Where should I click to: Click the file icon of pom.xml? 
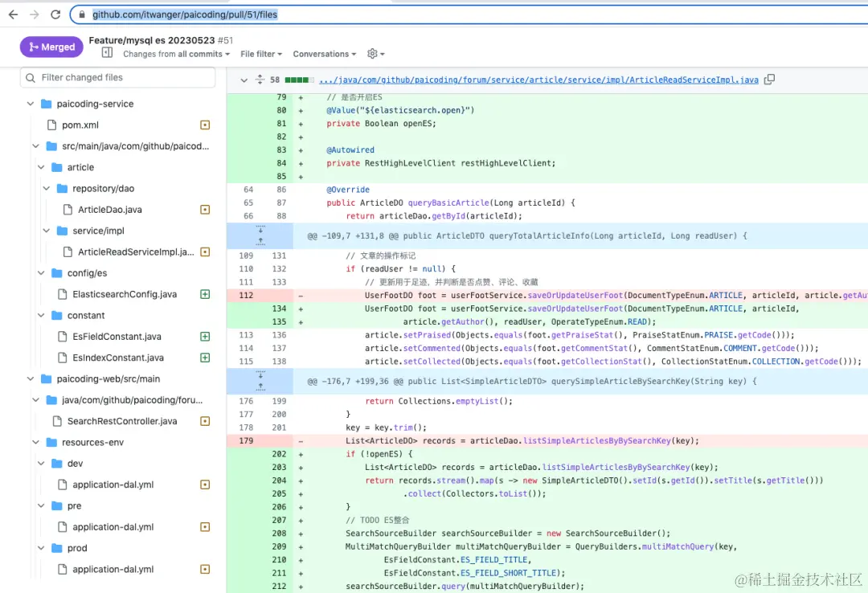tap(52, 125)
